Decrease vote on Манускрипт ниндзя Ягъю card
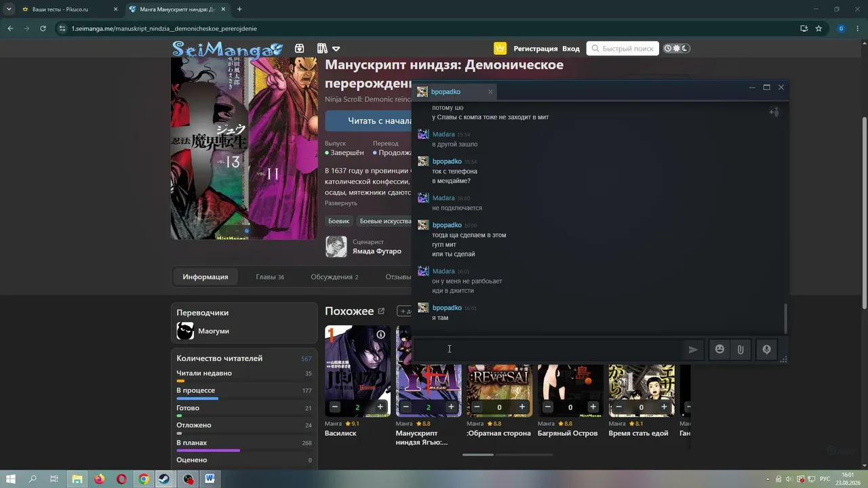The image size is (868, 488). (406, 407)
